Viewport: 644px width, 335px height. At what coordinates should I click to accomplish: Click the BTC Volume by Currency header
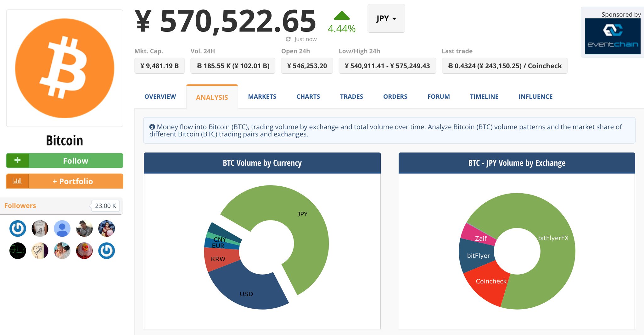click(x=262, y=163)
